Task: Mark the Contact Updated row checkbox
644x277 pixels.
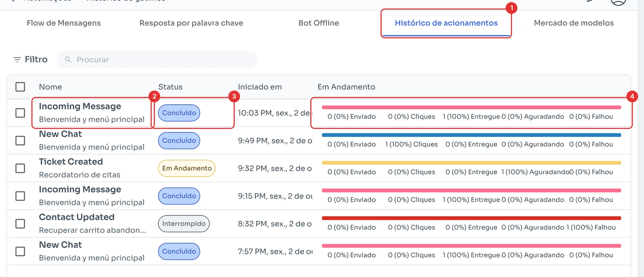Action: pyautogui.click(x=20, y=223)
